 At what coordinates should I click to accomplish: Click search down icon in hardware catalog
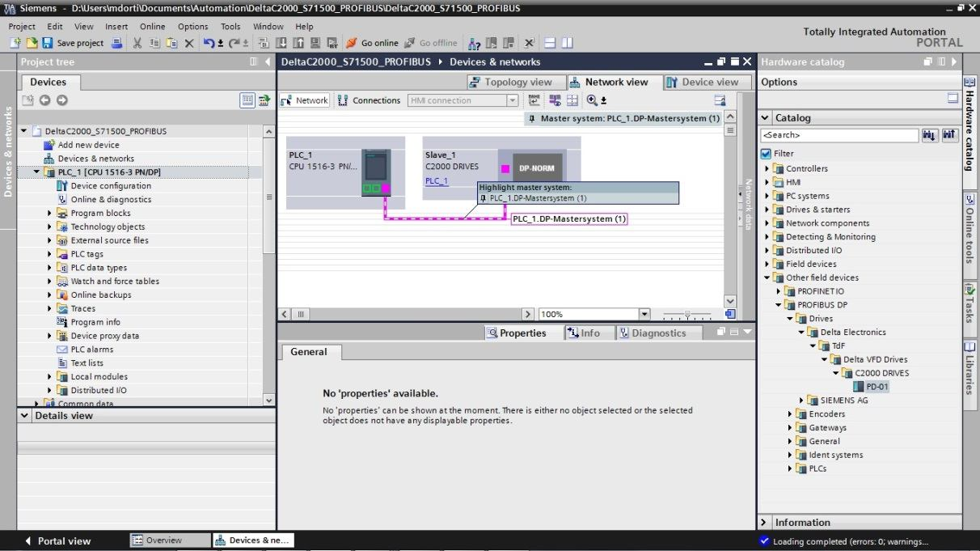[930, 136]
